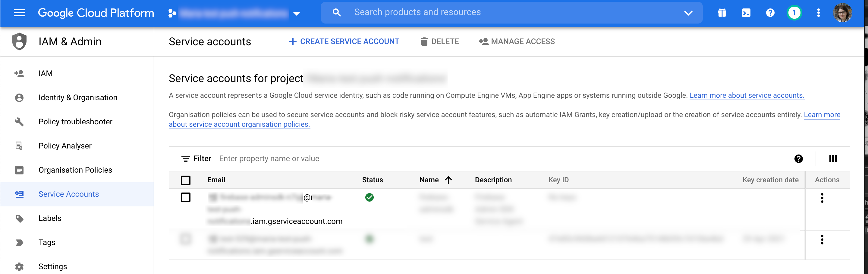868x274 pixels.
Task: Go to IAM in sidebar
Action: coord(77,73)
